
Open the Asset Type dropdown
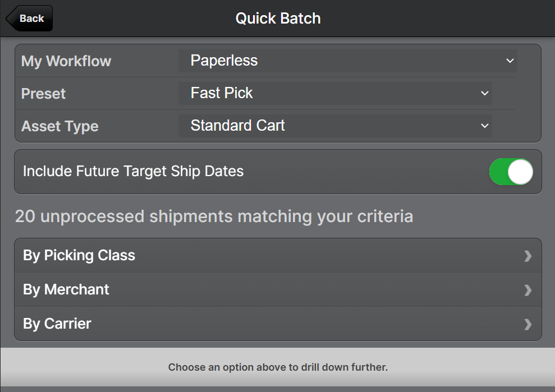pyautogui.click(x=335, y=126)
